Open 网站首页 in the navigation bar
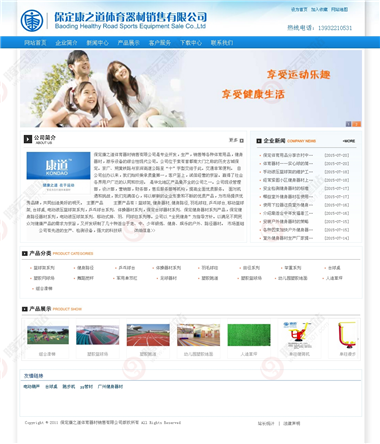 click(x=35, y=43)
